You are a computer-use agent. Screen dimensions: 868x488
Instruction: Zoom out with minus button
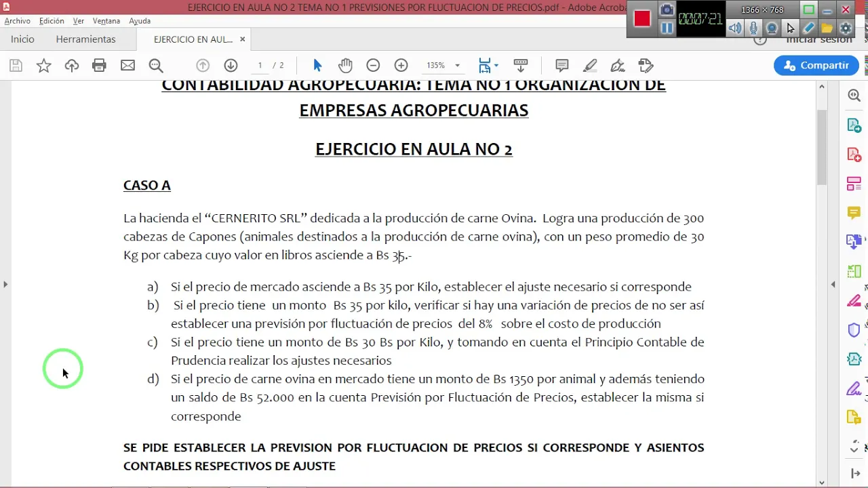[x=373, y=66]
